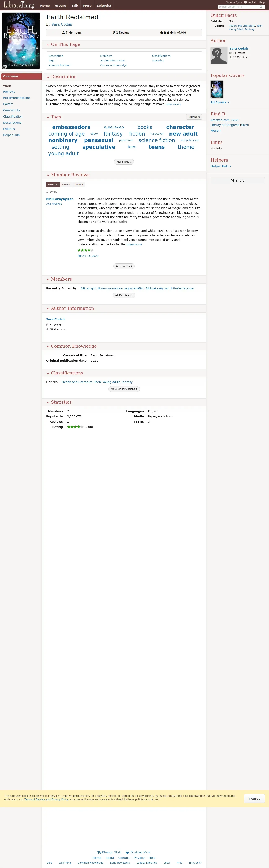
Task: Click the More Tags button
Action: pos(124,162)
